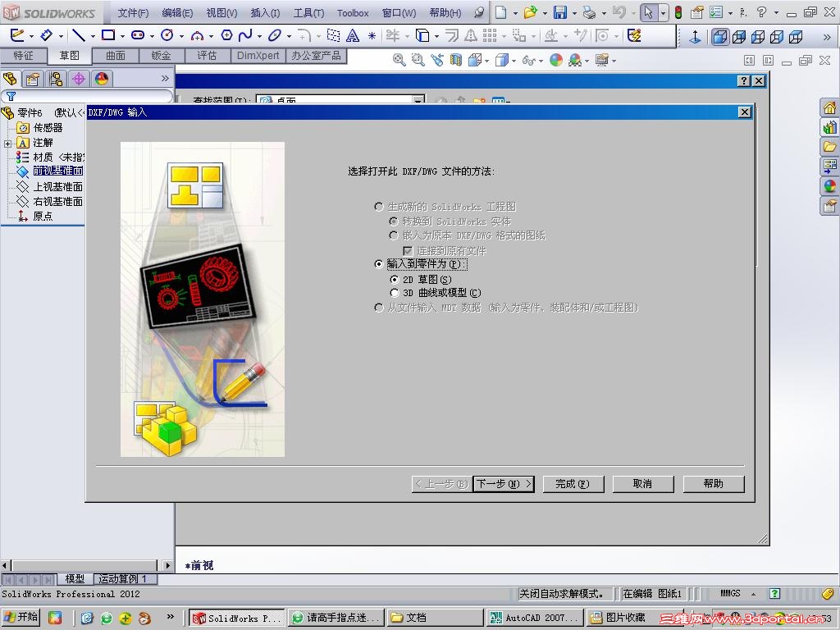Select the Spline sketch tool
840x630 pixels.
pyautogui.click(x=245, y=35)
